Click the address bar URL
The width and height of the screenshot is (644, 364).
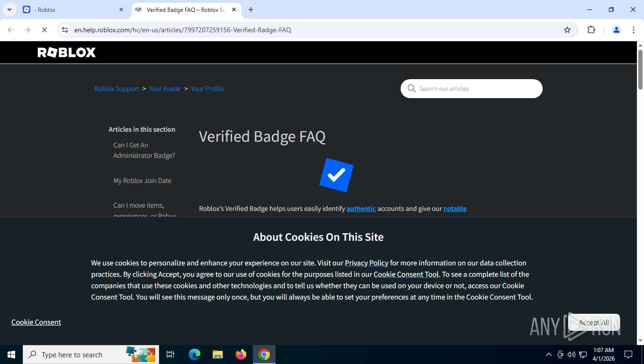183,30
